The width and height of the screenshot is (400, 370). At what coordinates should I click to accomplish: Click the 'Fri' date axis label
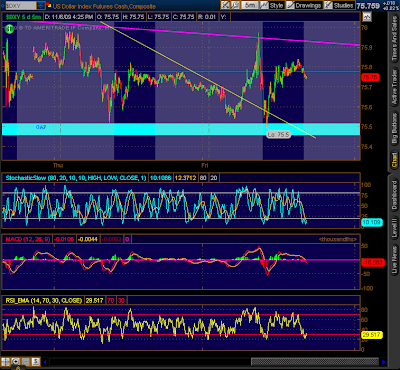coord(204,166)
